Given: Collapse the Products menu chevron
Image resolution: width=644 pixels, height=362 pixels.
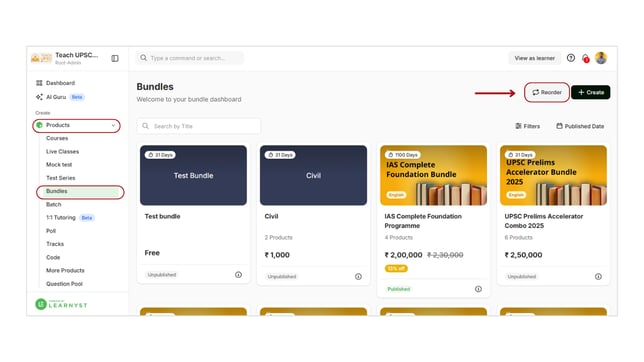Looking at the screenshot, I should (113, 125).
